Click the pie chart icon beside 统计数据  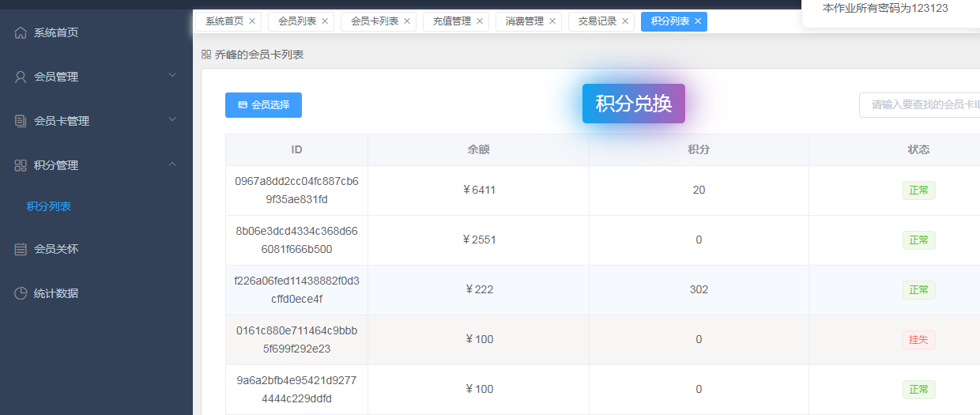[x=21, y=294]
